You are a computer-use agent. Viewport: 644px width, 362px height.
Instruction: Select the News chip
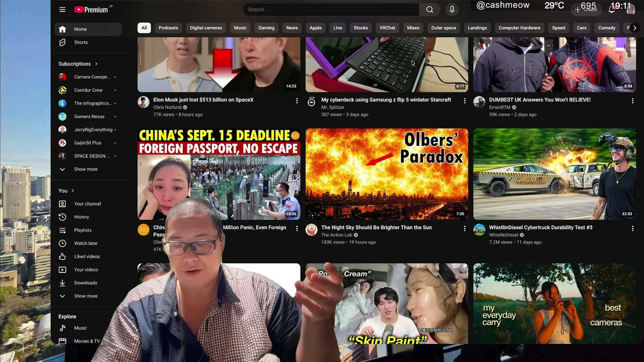coord(292,28)
